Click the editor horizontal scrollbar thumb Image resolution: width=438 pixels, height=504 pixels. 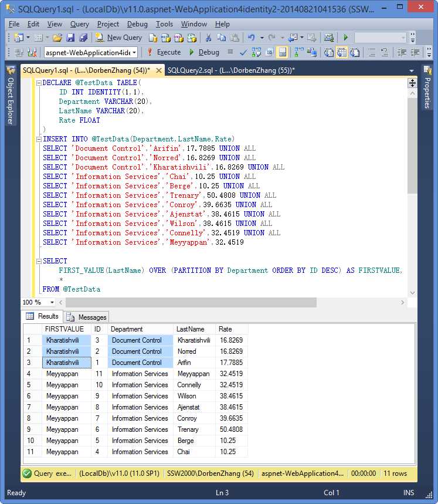191,303
